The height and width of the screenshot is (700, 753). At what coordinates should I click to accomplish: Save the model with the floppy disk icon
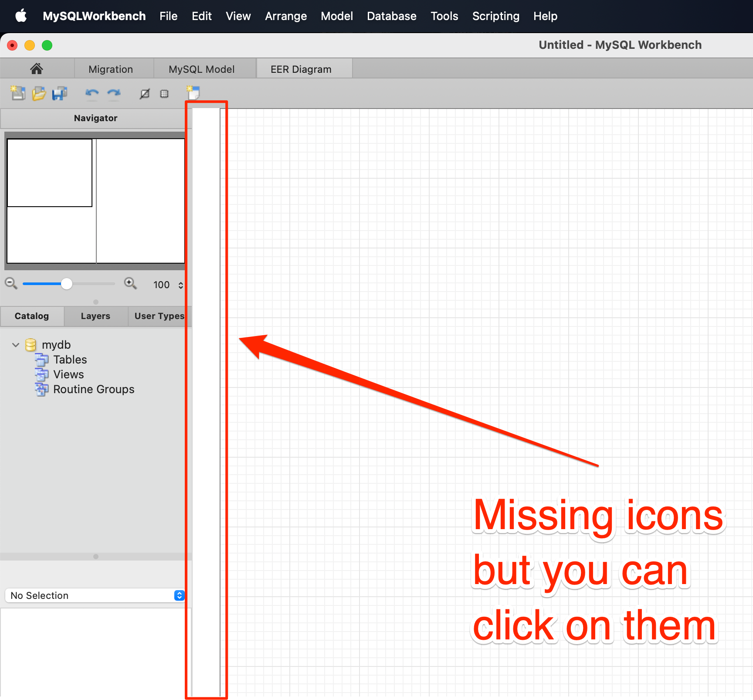click(x=60, y=93)
